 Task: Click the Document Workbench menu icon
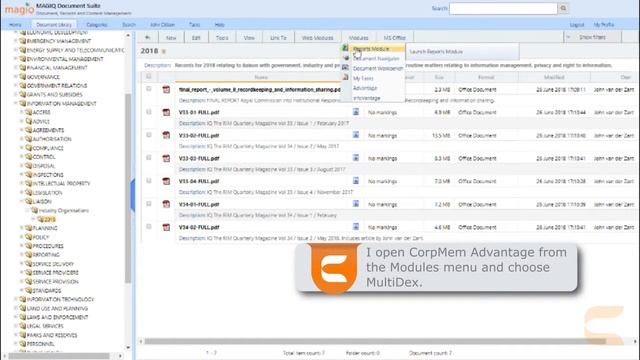(345, 68)
